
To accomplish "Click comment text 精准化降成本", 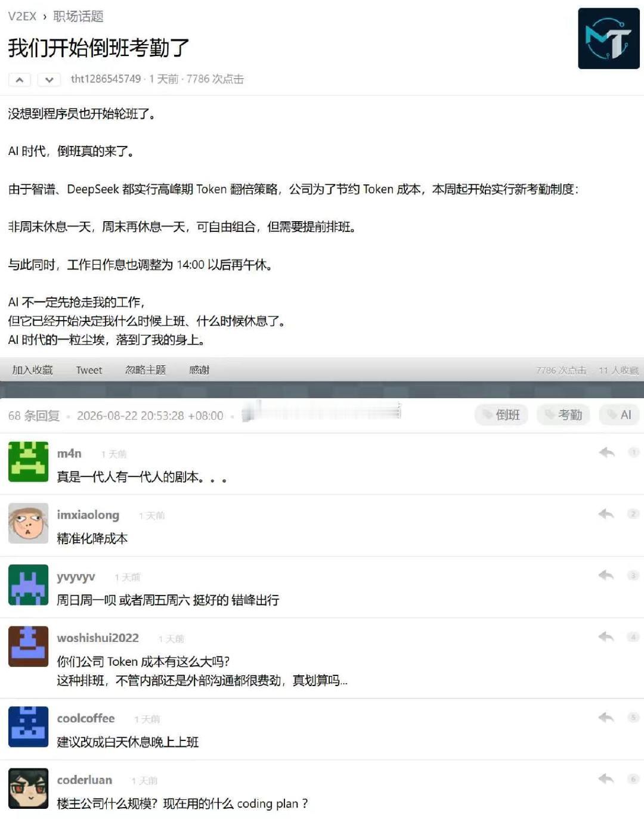I will 92,538.
